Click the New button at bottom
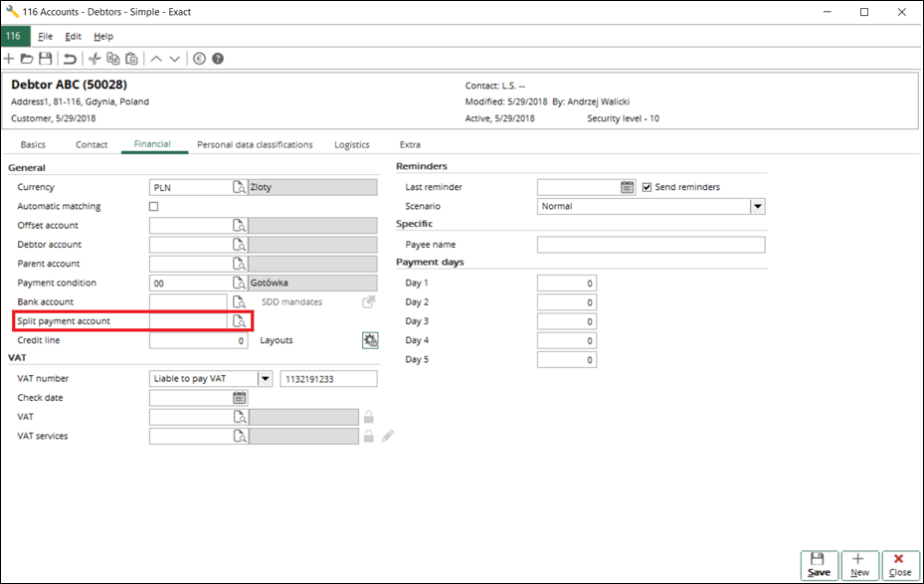 (x=859, y=566)
